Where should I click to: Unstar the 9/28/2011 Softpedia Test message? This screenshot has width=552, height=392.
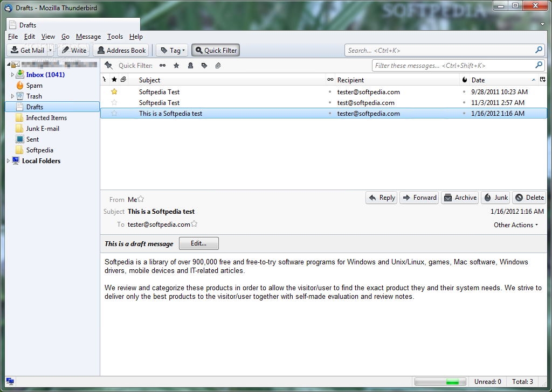[x=114, y=92]
